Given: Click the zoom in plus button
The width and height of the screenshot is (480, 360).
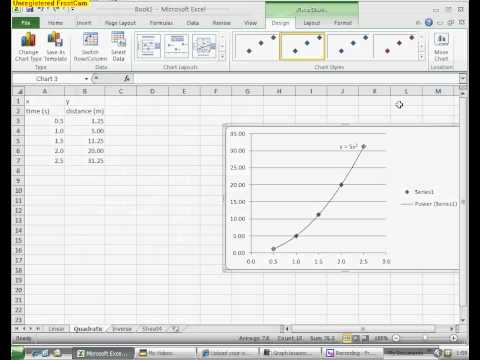Looking at the screenshot, I should tap(453, 338).
